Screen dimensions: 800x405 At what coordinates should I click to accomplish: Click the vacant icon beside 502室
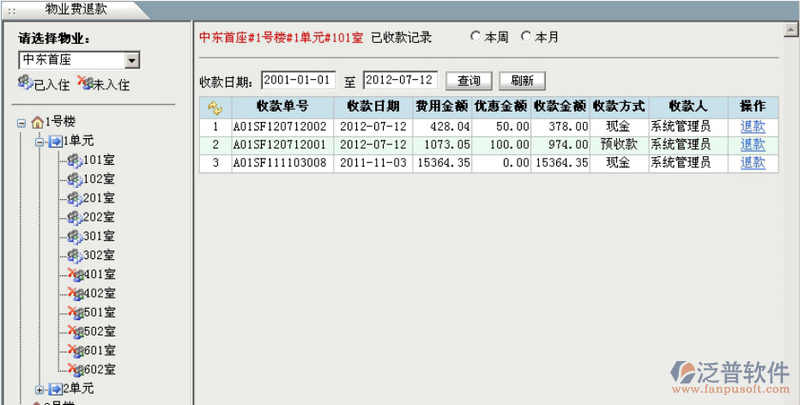76,332
